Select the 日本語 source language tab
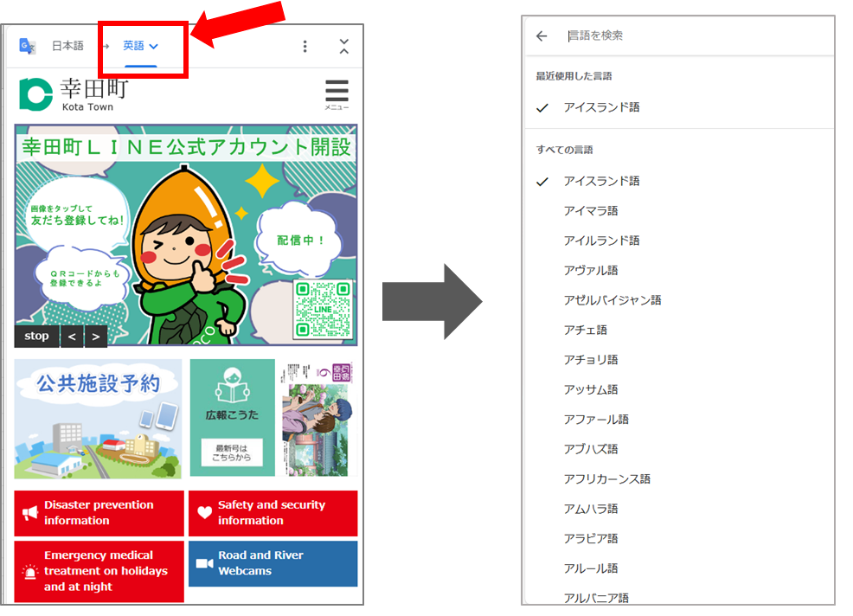This screenshot has height=616, width=853. point(67,46)
